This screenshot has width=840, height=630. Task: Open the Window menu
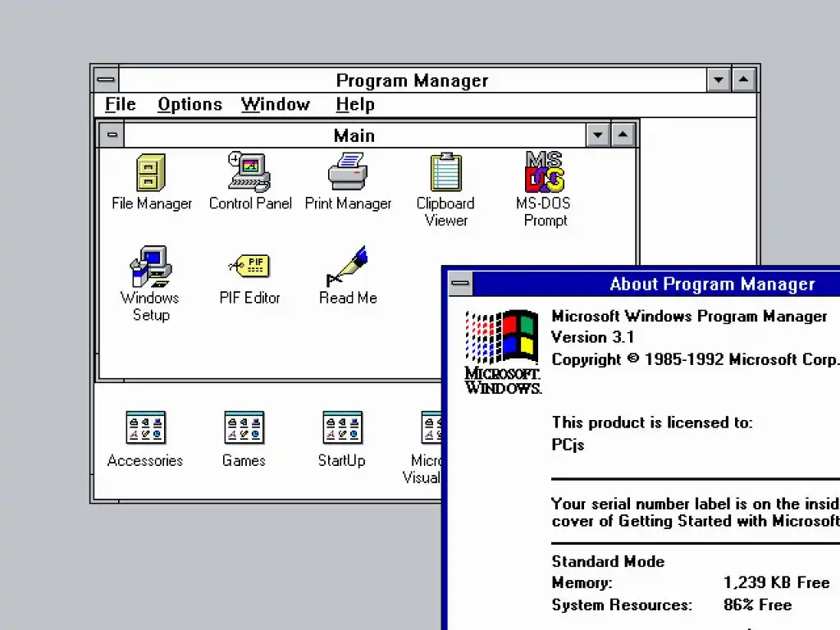pos(276,104)
